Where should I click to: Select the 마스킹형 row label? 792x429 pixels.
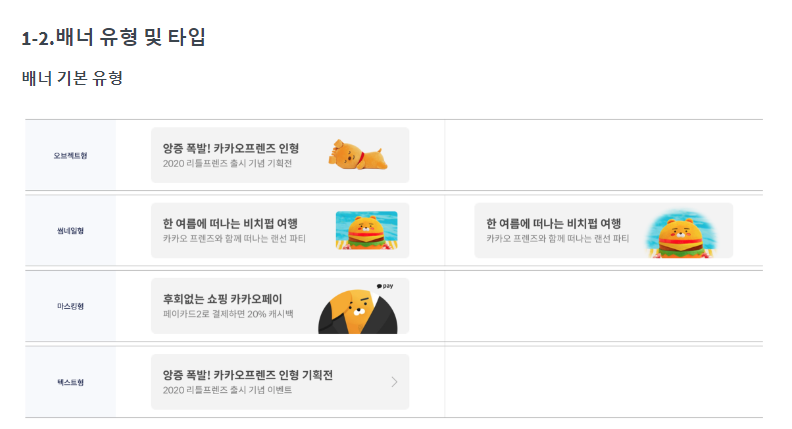pyautogui.click(x=70, y=306)
